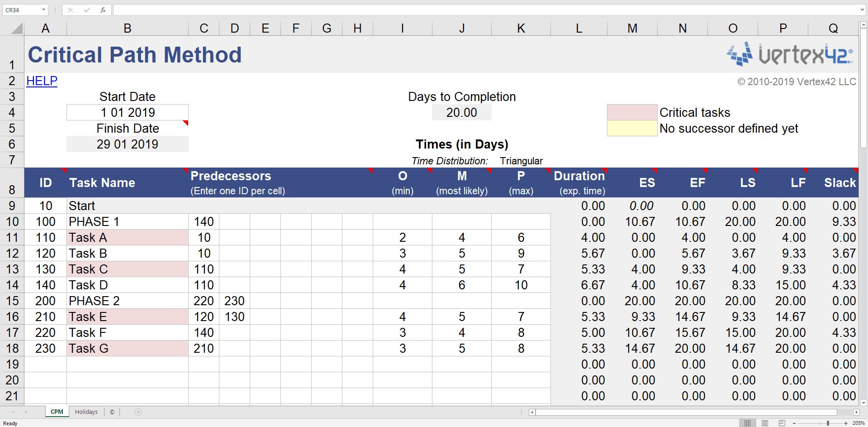Click vertical scrollbar down arrow
Viewport: 868px width, 427px height.
(x=863, y=403)
